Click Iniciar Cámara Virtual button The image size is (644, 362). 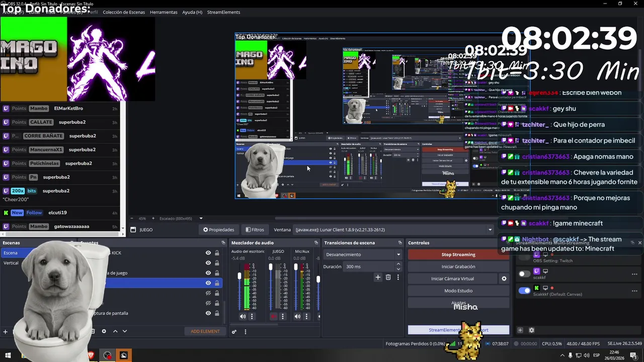452,279
